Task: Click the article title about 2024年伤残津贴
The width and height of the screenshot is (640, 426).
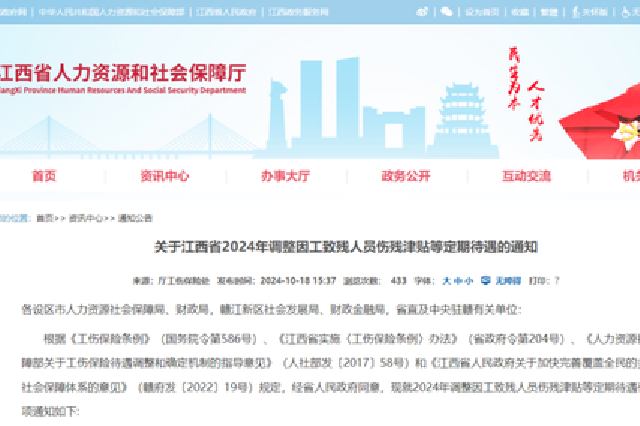Action: coord(346,246)
